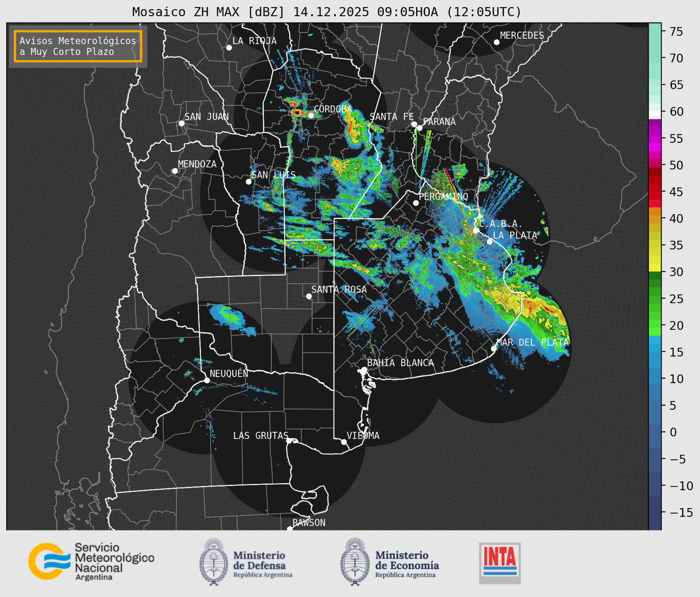This screenshot has width=700, height=597.
Task: Click the light blue 15 dBZ band on scale
Action: coord(655,352)
